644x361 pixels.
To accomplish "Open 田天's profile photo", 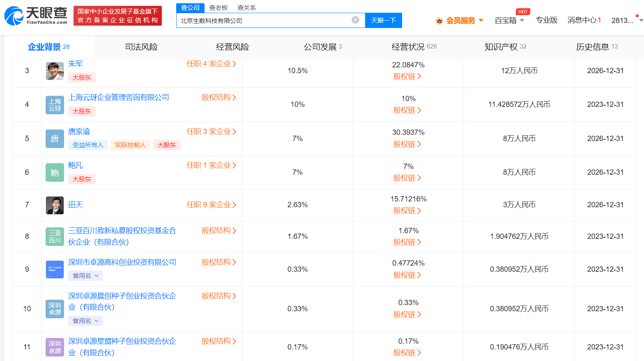I will pyautogui.click(x=55, y=205).
